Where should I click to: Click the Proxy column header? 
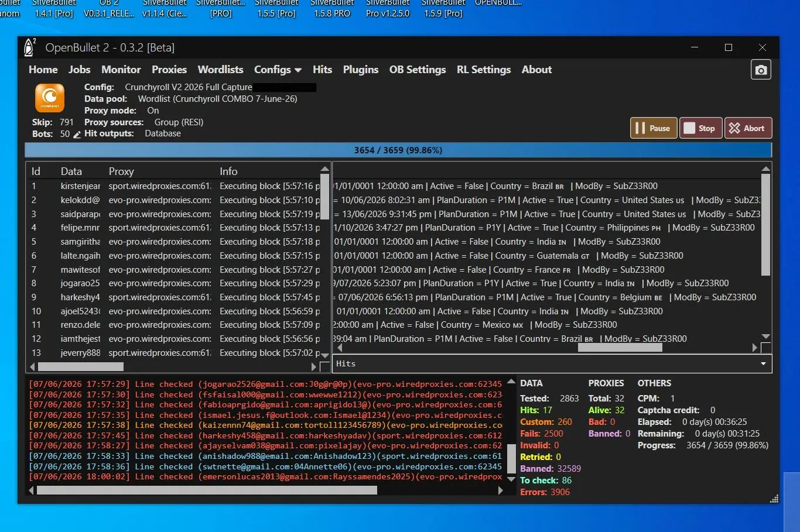click(x=121, y=171)
